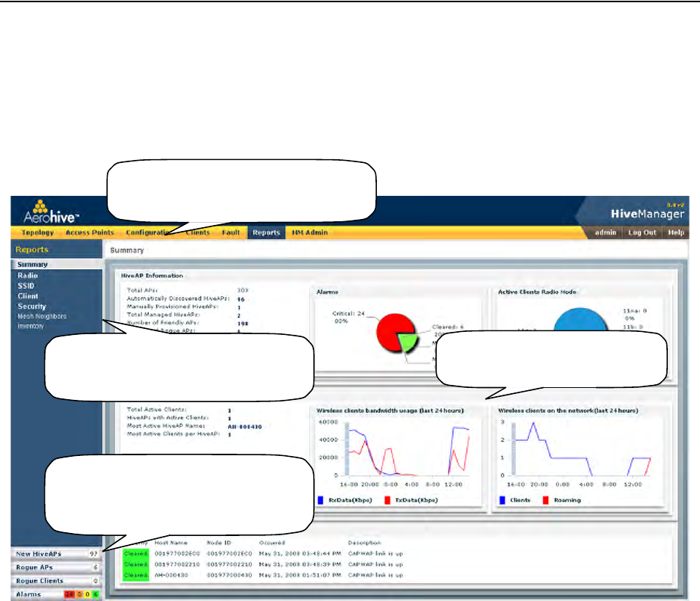Click the red Roaming legend swatch

[545, 500]
